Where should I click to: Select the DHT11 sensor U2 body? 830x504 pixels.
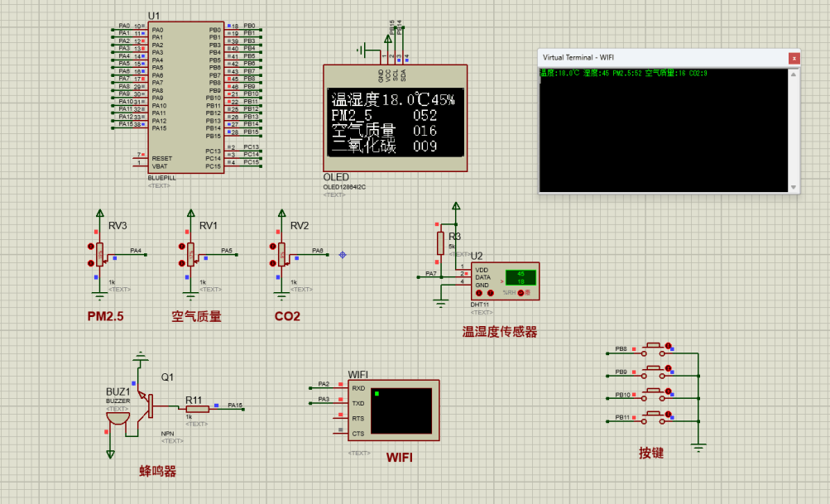pyautogui.click(x=505, y=280)
